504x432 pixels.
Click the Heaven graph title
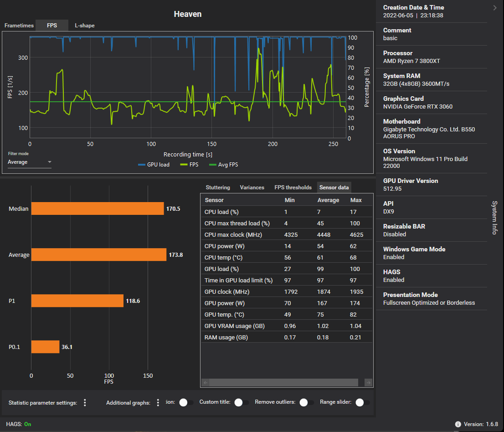click(188, 14)
